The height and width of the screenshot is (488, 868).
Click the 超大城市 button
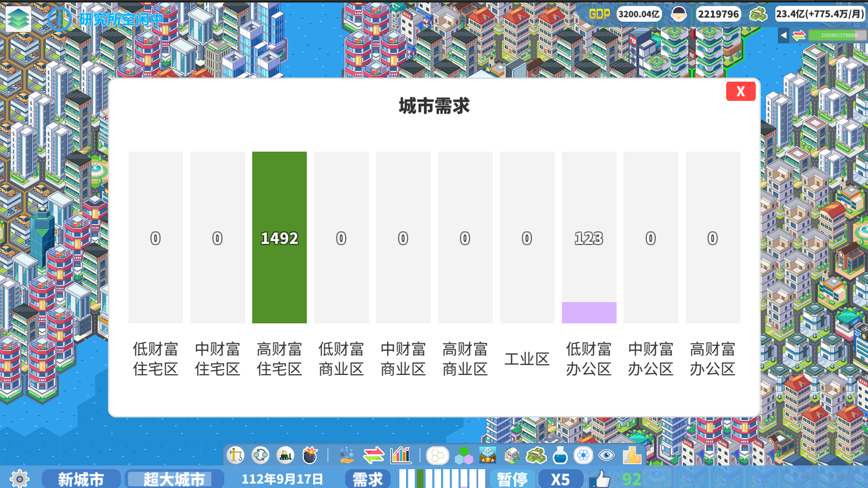(x=175, y=480)
